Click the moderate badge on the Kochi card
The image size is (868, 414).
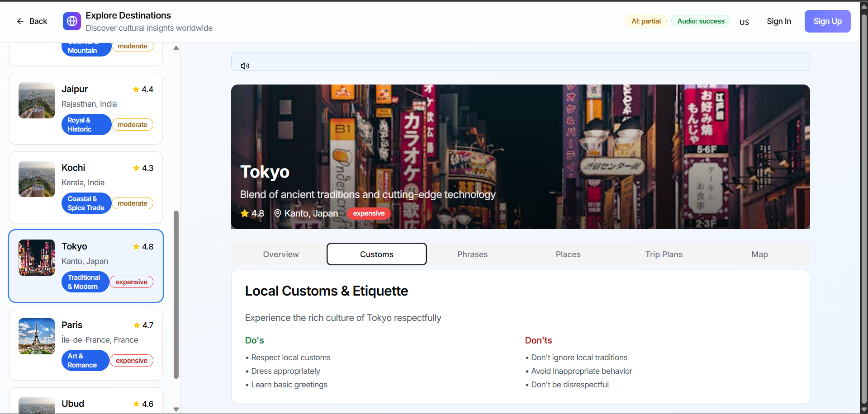[x=133, y=203]
